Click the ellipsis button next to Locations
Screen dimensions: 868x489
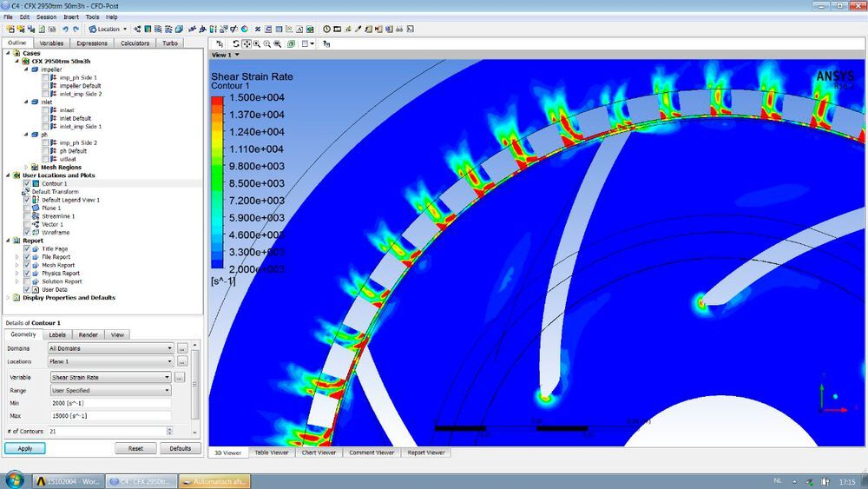click(x=182, y=361)
